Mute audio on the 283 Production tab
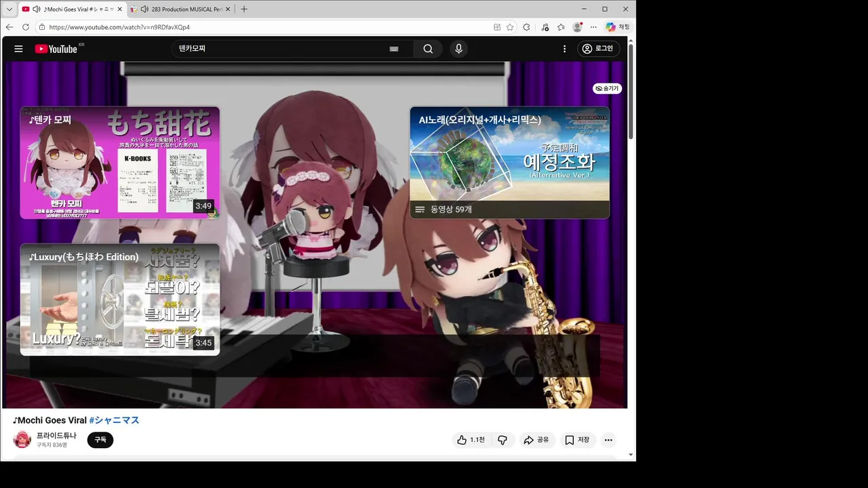 click(x=144, y=9)
